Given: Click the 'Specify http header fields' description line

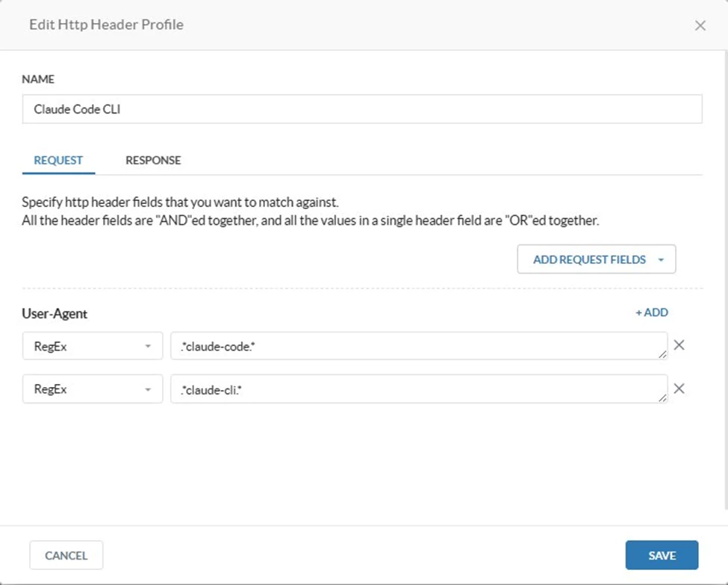Looking at the screenshot, I should (x=180, y=202).
